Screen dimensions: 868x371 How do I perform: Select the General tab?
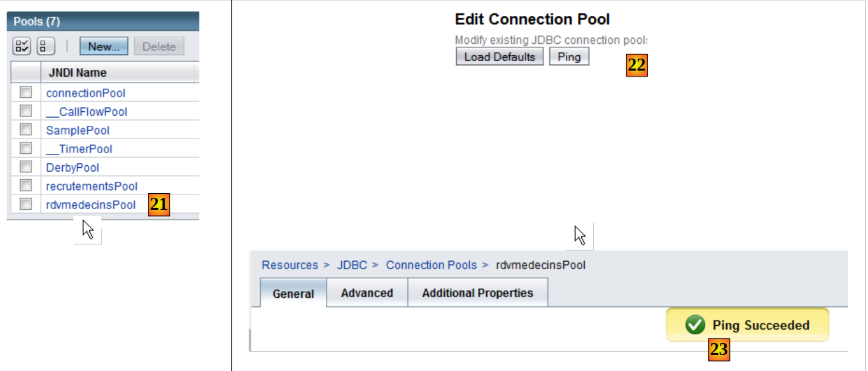pyautogui.click(x=293, y=294)
